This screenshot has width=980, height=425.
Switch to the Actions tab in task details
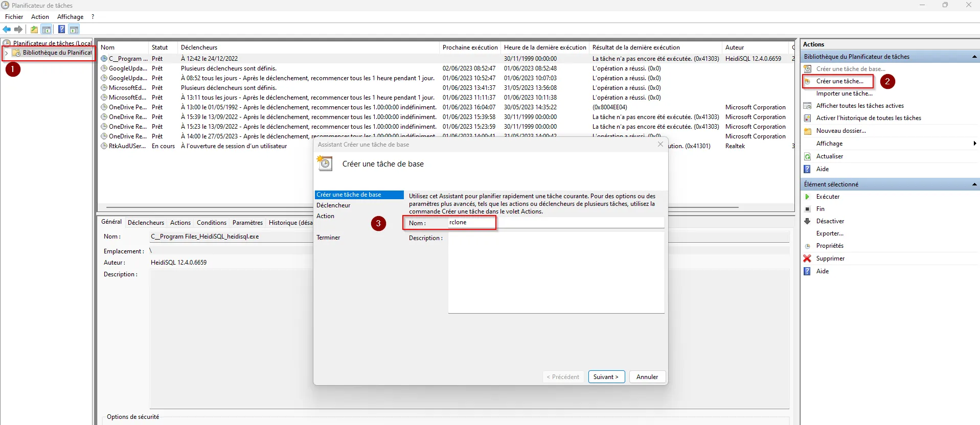tap(180, 223)
